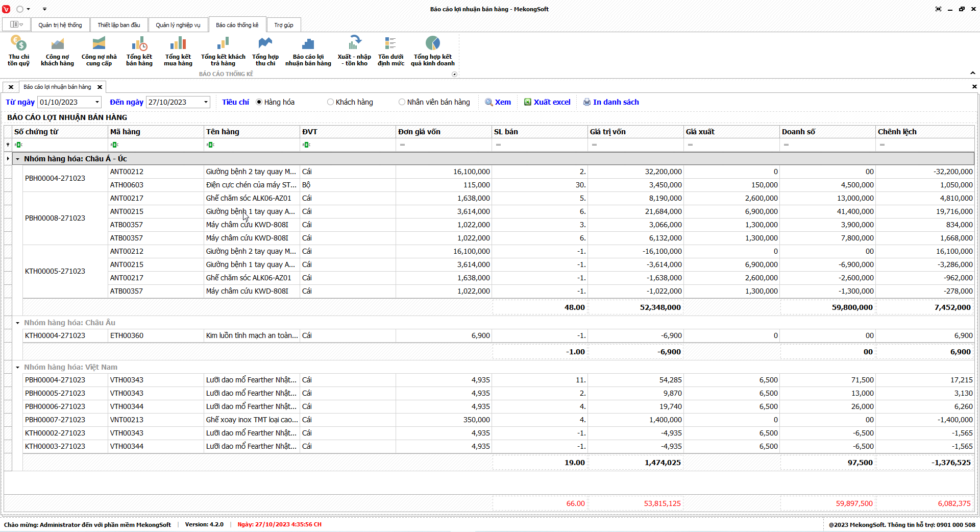
Task: Select the Khách hàng radio option
Action: [331, 102]
